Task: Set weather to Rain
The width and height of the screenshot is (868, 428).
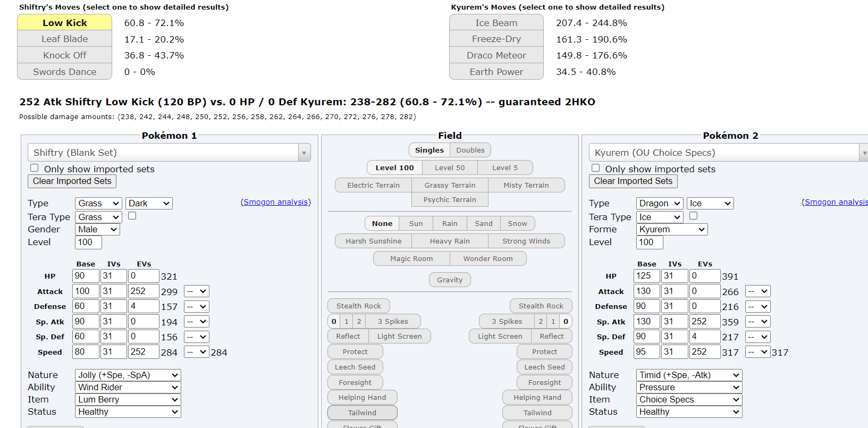Action: (x=450, y=223)
